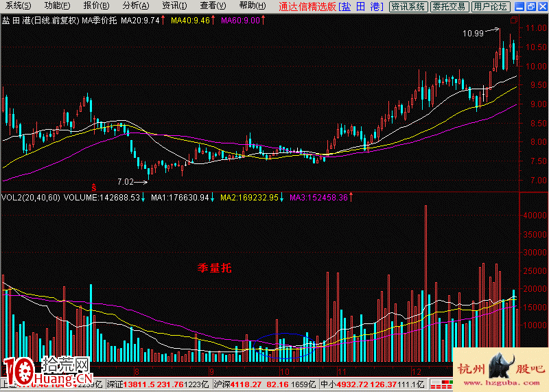The height and width of the screenshot is (392, 549).
Task: Click the 7.00 price axis label
Action: [539, 181]
